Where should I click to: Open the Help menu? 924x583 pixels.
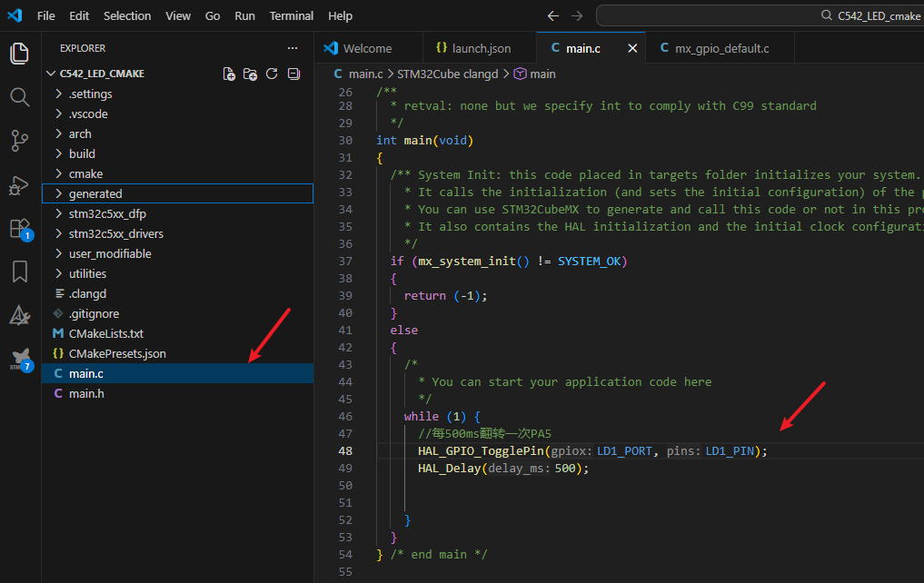click(x=340, y=16)
